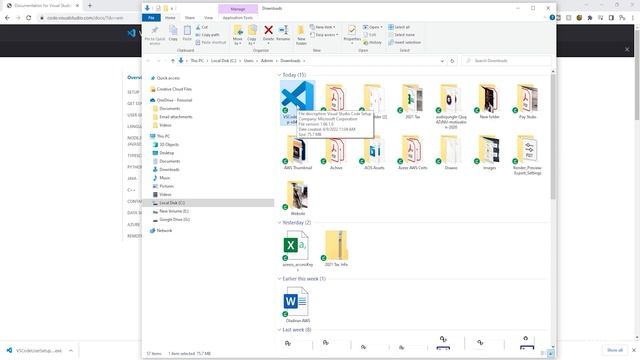Click Local Disk (C:) in breadcrumb
The image size is (640, 360).
point(223,61)
